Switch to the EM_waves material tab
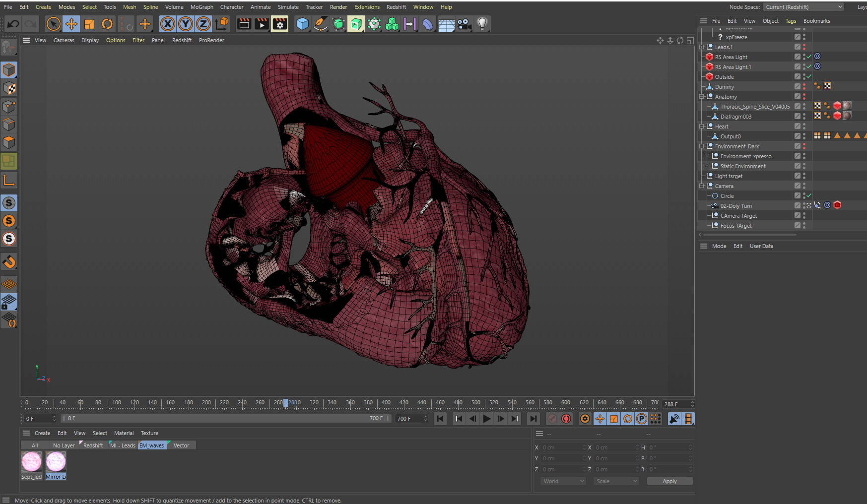 tap(151, 445)
